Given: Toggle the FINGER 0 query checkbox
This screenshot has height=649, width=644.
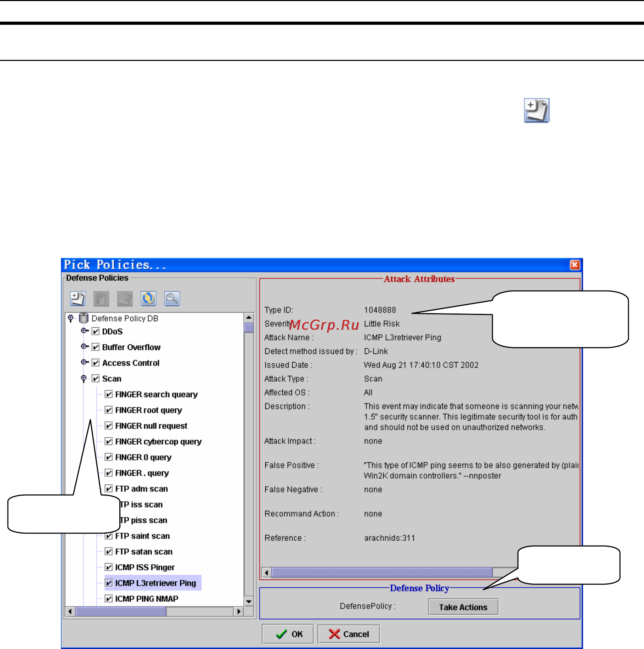Looking at the screenshot, I should (x=109, y=457).
